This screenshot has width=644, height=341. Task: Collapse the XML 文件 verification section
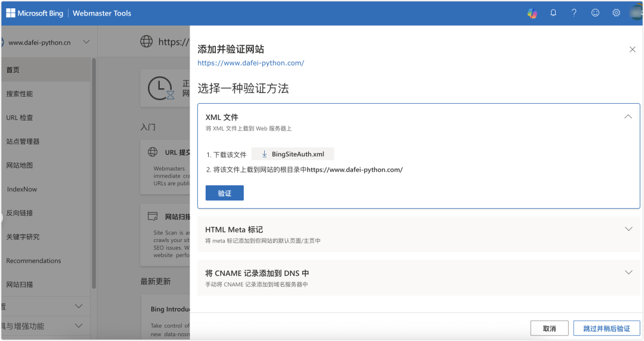click(628, 117)
